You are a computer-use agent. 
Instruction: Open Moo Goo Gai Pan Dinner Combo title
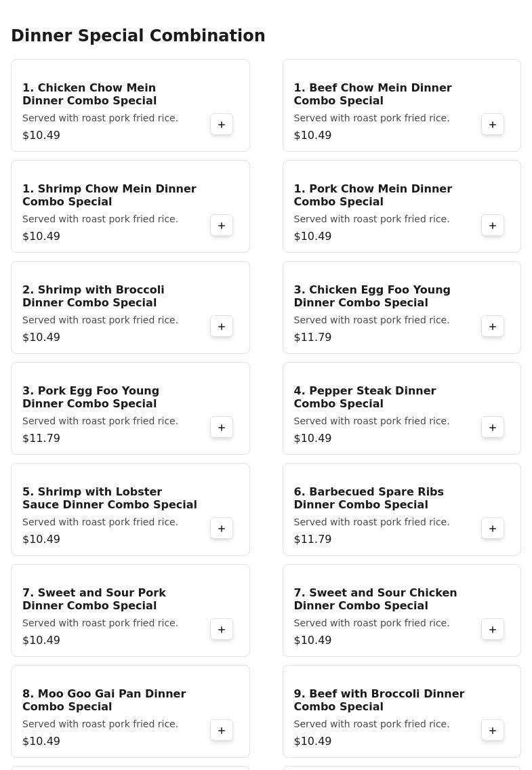(x=104, y=700)
